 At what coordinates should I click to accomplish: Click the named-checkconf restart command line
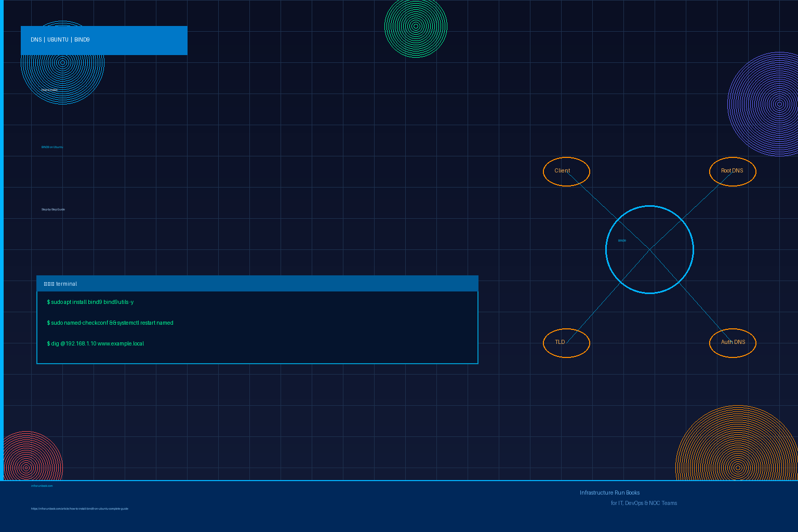tap(110, 323)
